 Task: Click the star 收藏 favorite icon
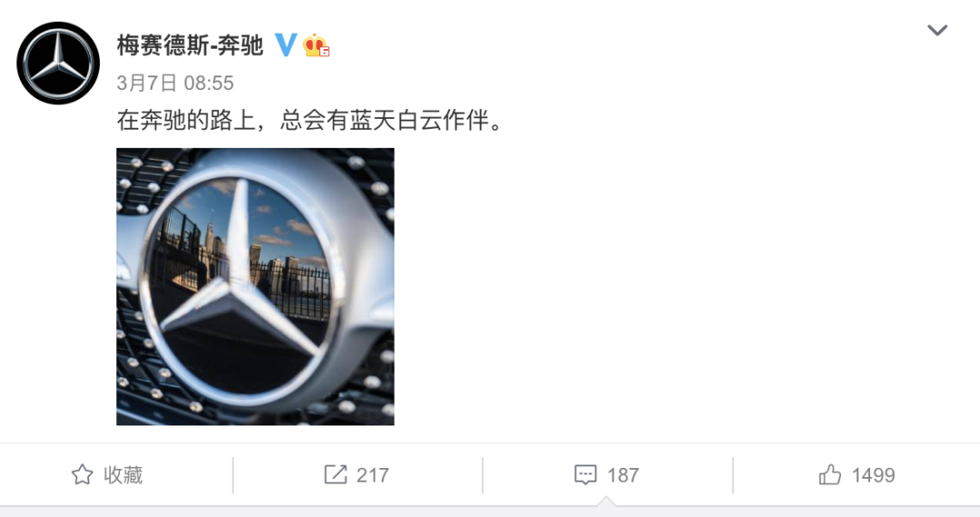[83, 475]
